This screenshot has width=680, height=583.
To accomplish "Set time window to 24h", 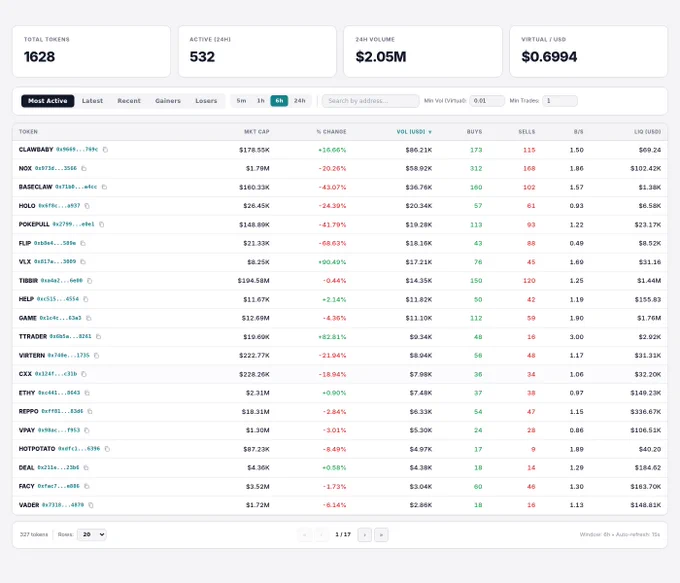I will click(x=300, y=101).
